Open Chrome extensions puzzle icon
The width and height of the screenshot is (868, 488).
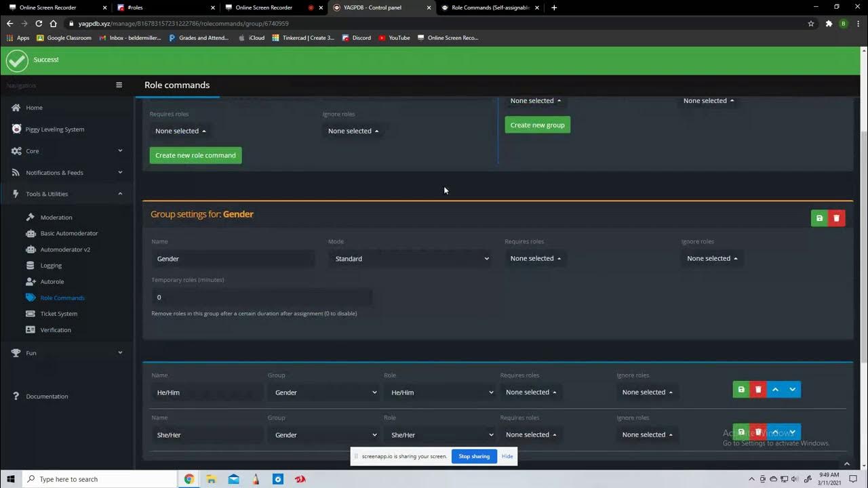(x=829, y=23)
